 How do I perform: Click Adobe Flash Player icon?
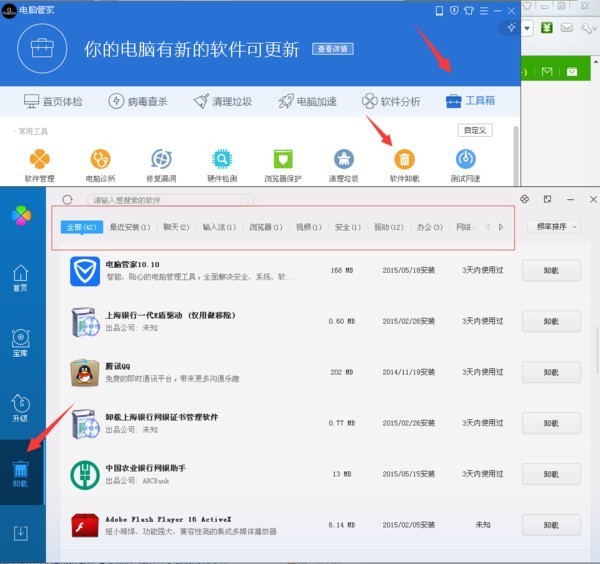tap(85, 525)
